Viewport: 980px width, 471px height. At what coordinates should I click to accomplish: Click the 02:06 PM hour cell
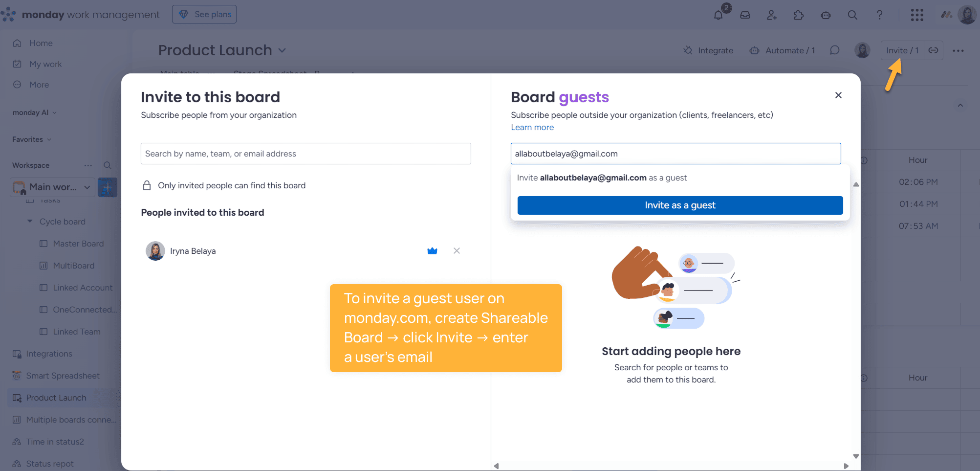(x=918, y=182)
